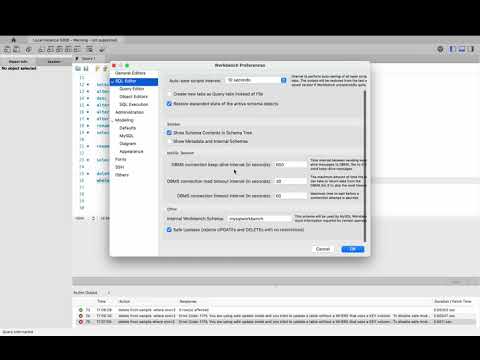Click the Internal Workbench Schema field
Image resolution: width=480 pixels, height=360 pixels.
pos(259,219)
